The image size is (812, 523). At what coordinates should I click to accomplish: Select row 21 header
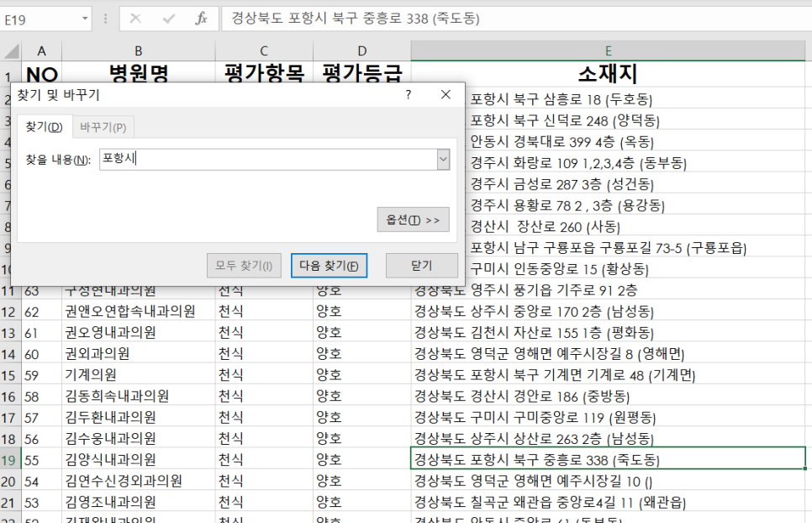pos(8,503)
